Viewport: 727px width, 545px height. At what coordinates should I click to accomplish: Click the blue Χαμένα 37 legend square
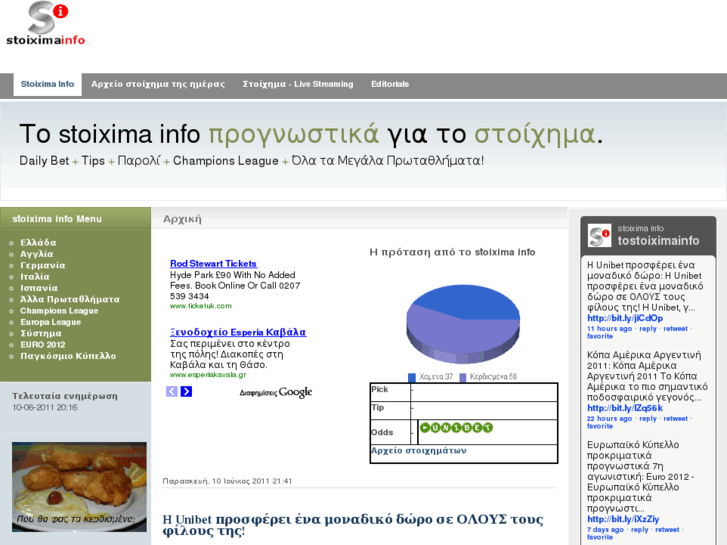tap(412, 377)
